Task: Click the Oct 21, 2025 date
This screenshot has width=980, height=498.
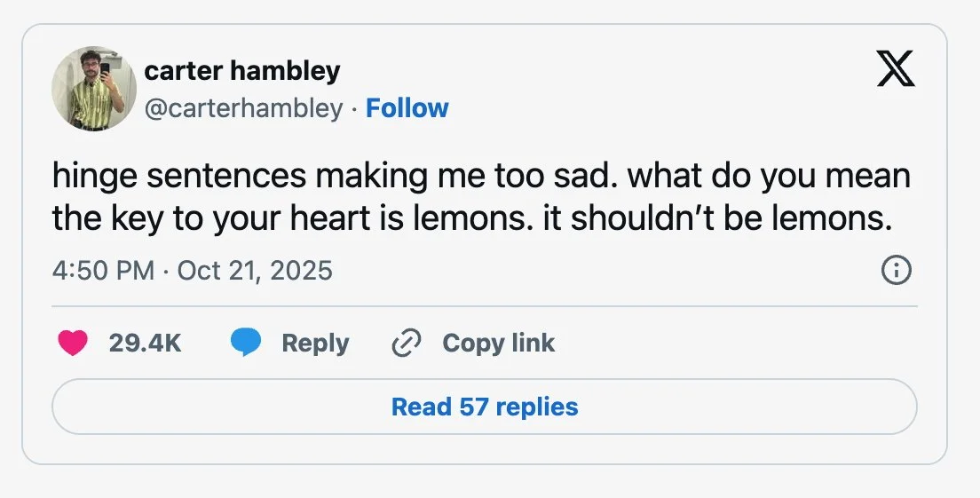Action: 255,270
